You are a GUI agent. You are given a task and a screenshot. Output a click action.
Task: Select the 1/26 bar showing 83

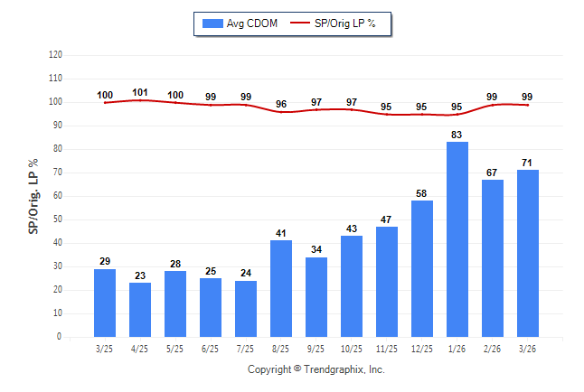457,239
